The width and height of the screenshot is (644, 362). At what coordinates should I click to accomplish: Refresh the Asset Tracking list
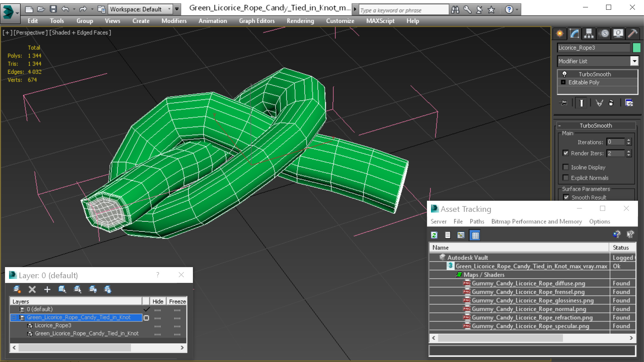pos(434,235)
